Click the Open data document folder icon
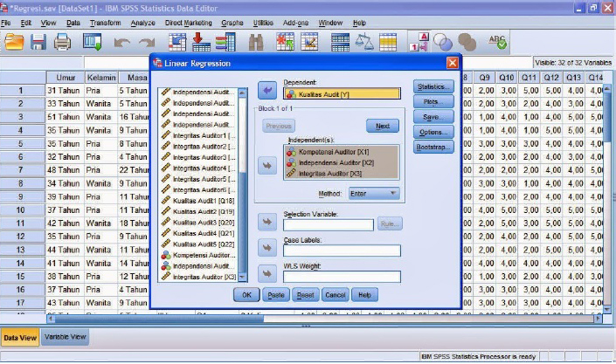616x364 pixels. pyautogui.click(x=13, y=41)
